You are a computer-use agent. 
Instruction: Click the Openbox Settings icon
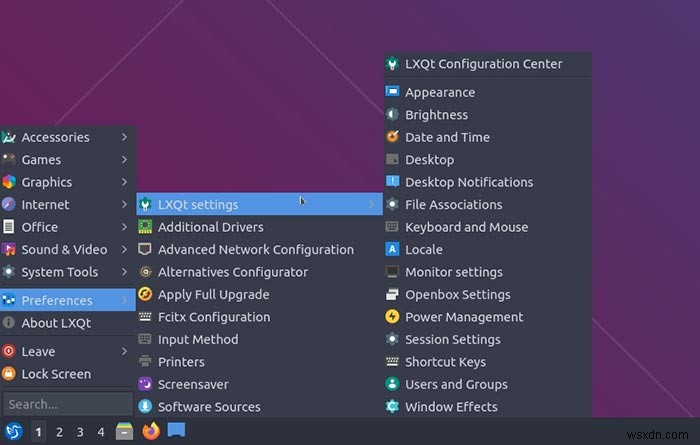tap(392, 294)
